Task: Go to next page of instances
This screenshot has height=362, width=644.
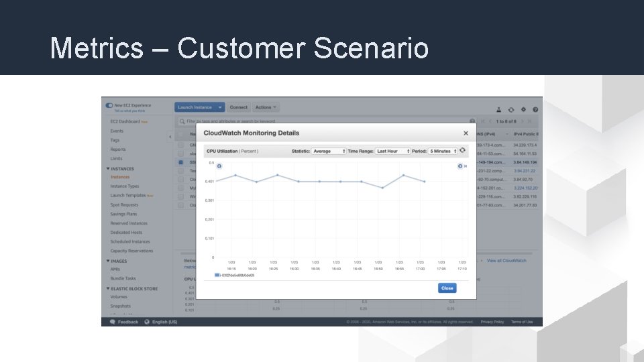Action: click(x=523, y=121)
